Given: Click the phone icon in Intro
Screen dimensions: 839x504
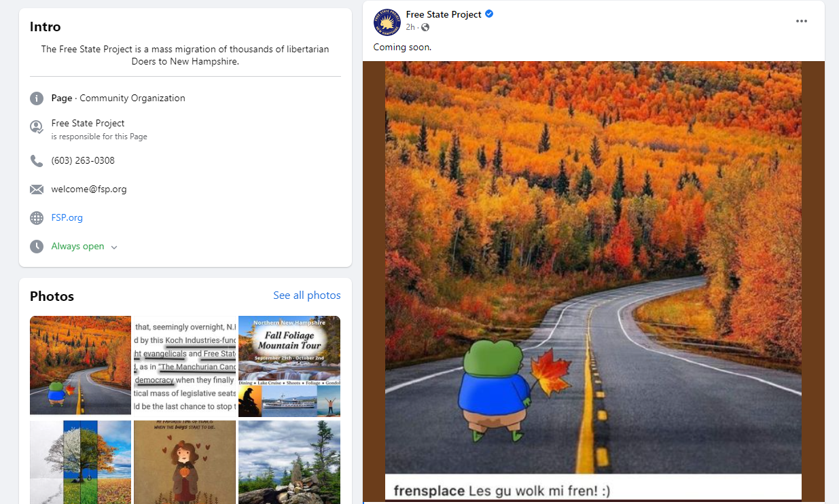Looking at the screenshot, I should (37, 161).
